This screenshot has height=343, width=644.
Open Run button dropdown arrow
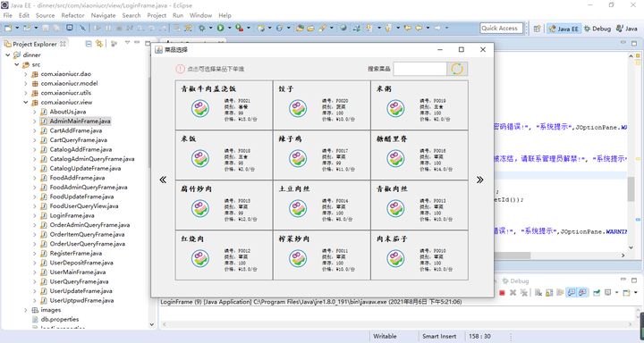229,28
